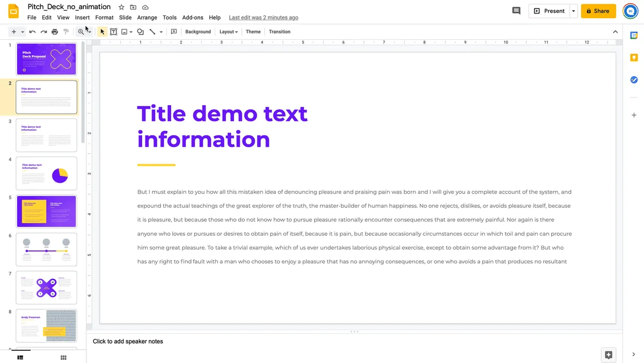Click the body paragraph text on slide
This screenshot has height=363, width=644.
(x=354, y=227)
